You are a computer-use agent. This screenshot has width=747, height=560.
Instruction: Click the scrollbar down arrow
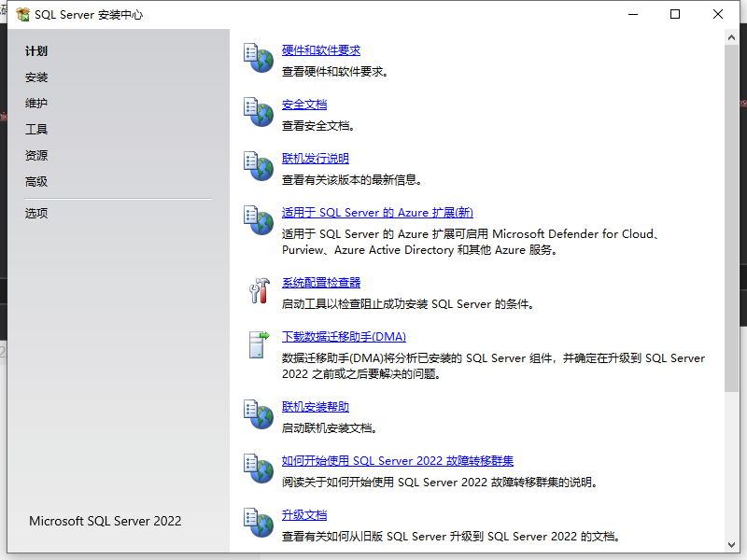click(x=732, y=545)
